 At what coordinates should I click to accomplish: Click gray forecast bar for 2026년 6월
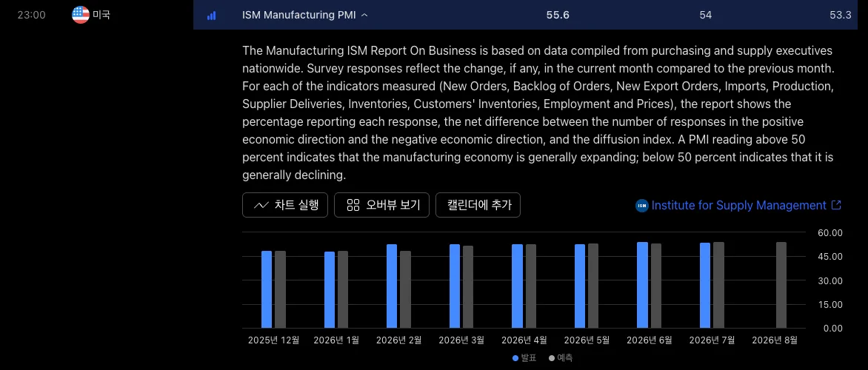pos(656,286)
